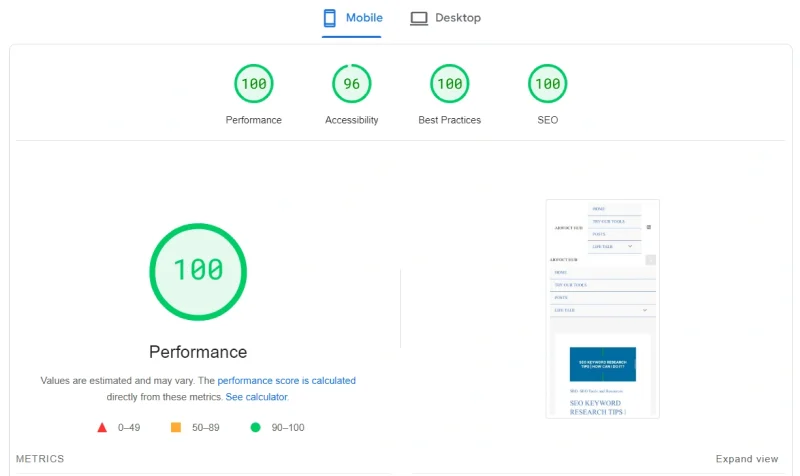This screenshot has height=476, width=800.
Task: Open the 'See calculator' link
Action: click(x=257, y=397)
